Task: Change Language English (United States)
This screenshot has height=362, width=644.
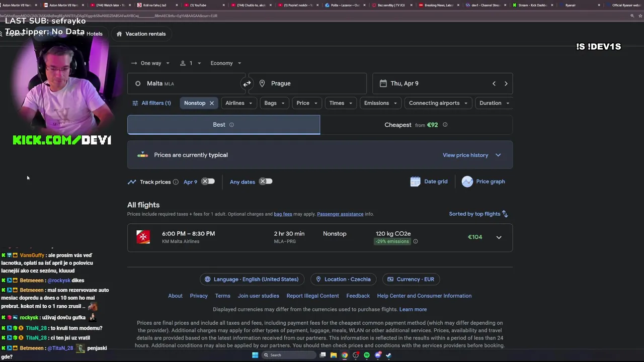Action: coord(251,280)
